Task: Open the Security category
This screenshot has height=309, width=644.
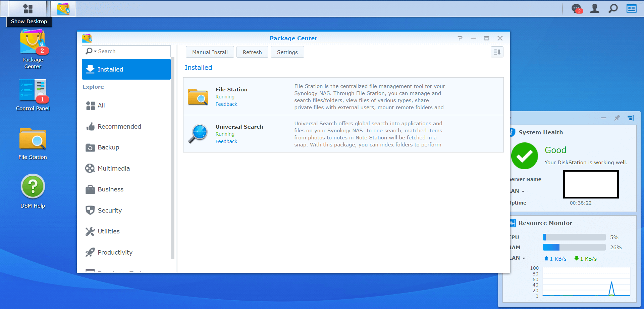Action: 126,211
